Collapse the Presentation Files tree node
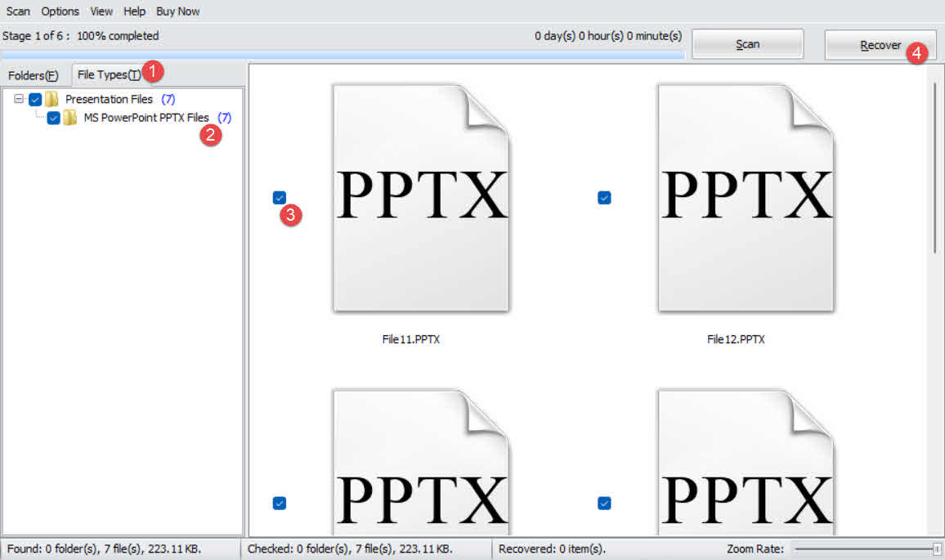Screen dimensions: 945x560 pyautogui.click(x=19, y=99)
